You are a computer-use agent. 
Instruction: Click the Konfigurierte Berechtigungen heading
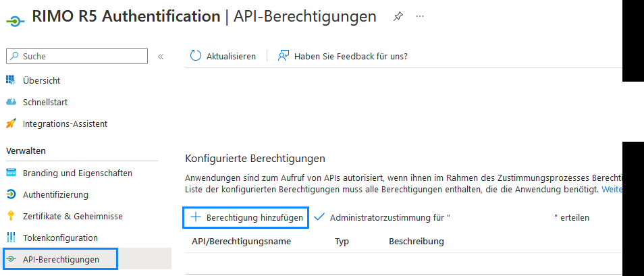(255, 158)
